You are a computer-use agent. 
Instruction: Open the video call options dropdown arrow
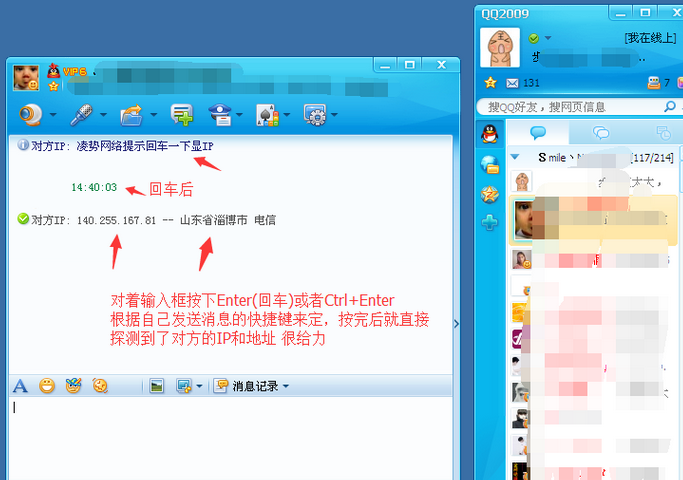pyautogui.click(x=53, y=115)
